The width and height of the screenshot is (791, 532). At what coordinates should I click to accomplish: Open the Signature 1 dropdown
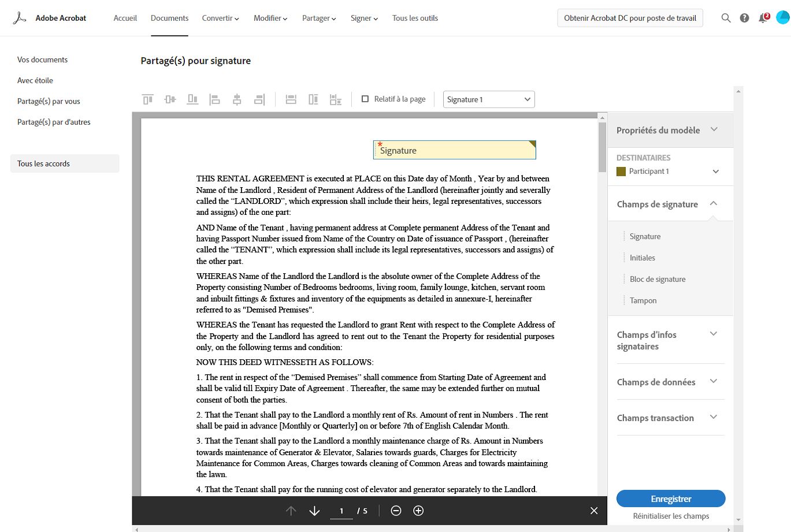tap(489, 99)
